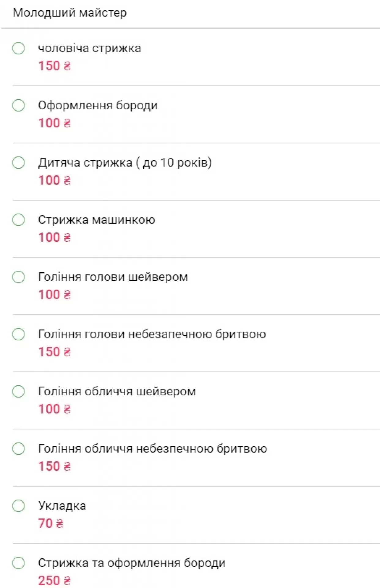Tap the Стрижка машинкою label text
The width and height of the screenshot is (380, 588).
96,220
